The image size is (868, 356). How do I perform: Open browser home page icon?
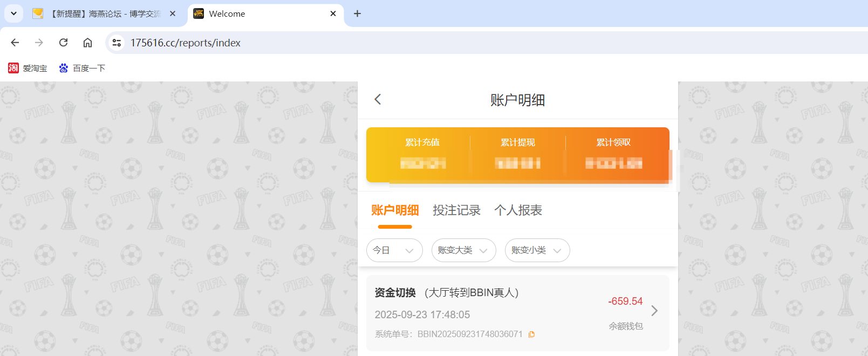87,43
